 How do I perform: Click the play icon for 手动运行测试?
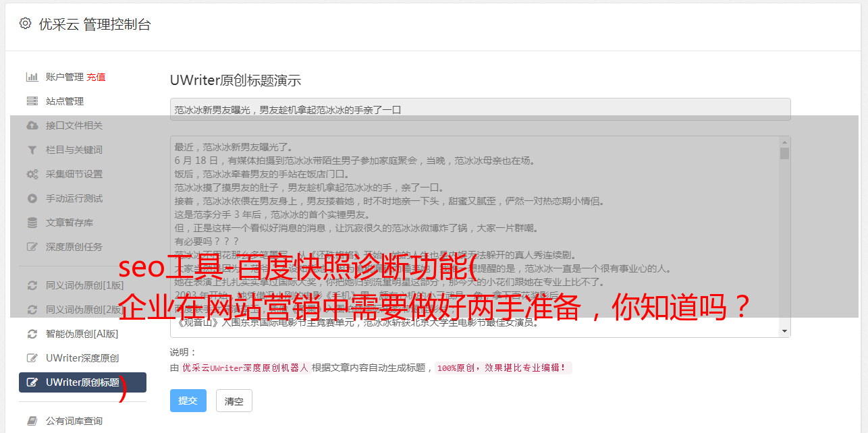(x=32, y=198)
